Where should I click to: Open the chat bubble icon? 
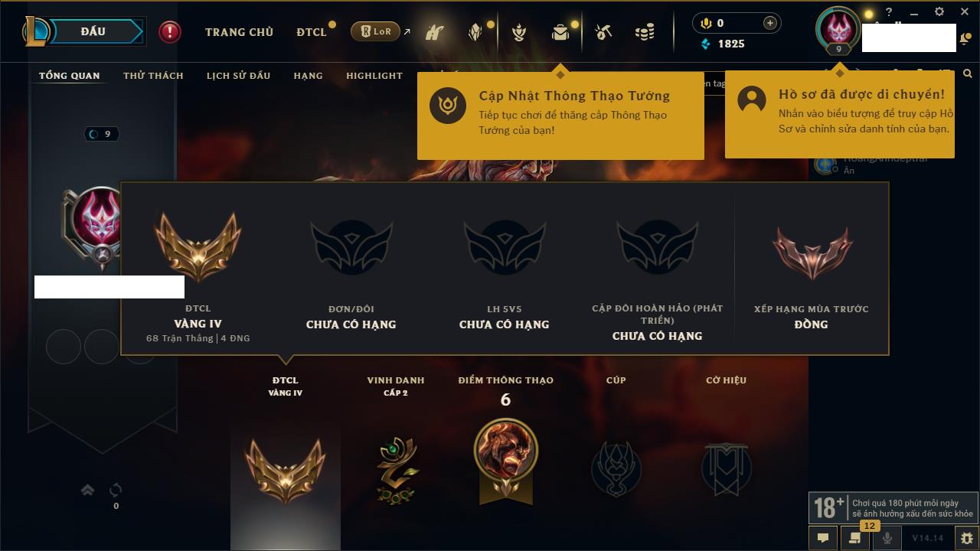pyautogui.click(x=822, y=538)
